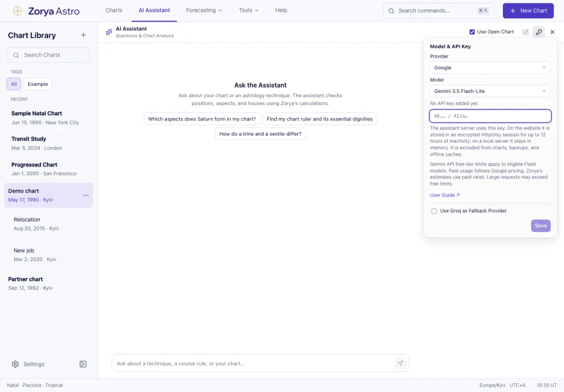Open the Partner chart entry
Screen dimensions: 564x392
tap(49, 284)
